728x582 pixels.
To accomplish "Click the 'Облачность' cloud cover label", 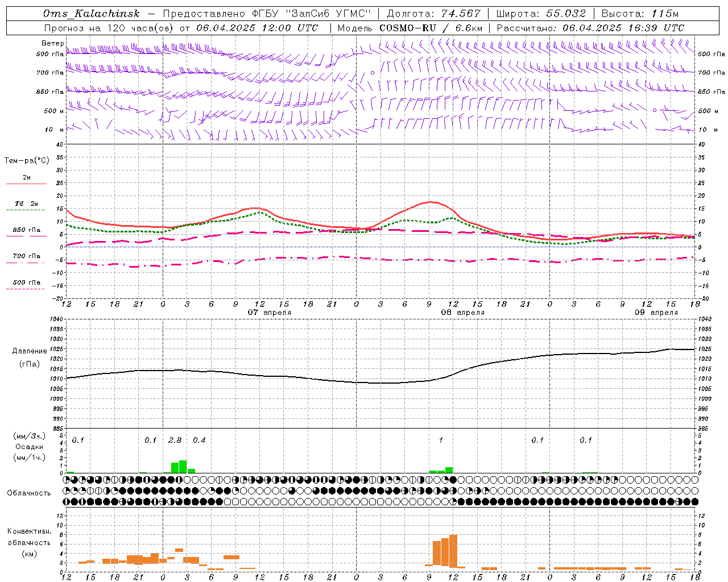I will coord(29,493).
